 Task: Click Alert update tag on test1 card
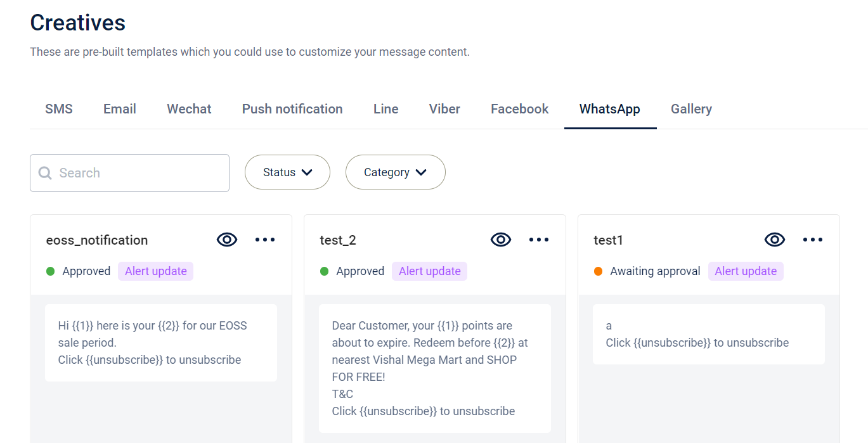tap(746, 271)
